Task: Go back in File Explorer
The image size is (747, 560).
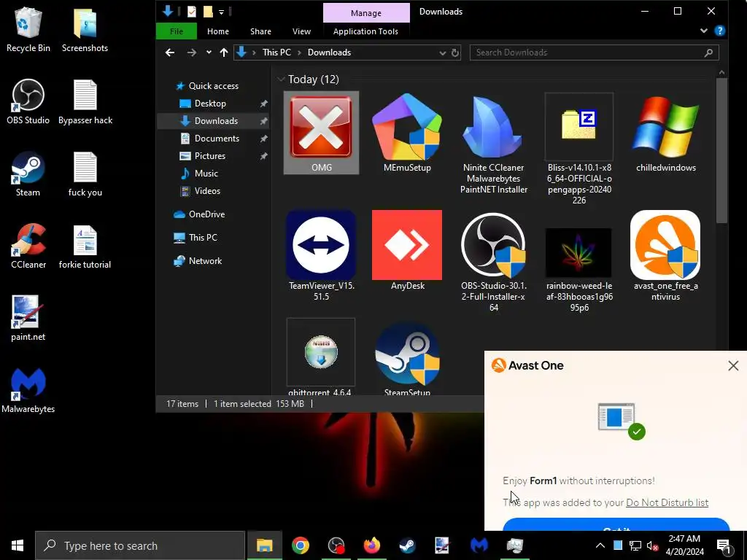Action: [169, 52]
